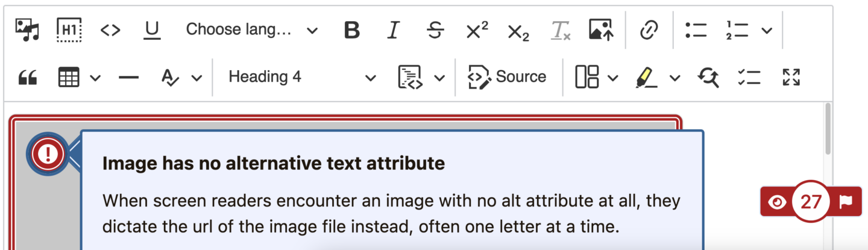Click the 27 issues count badge
The width and height of the screenshot is (868, 250).
[x=811, y=202]
